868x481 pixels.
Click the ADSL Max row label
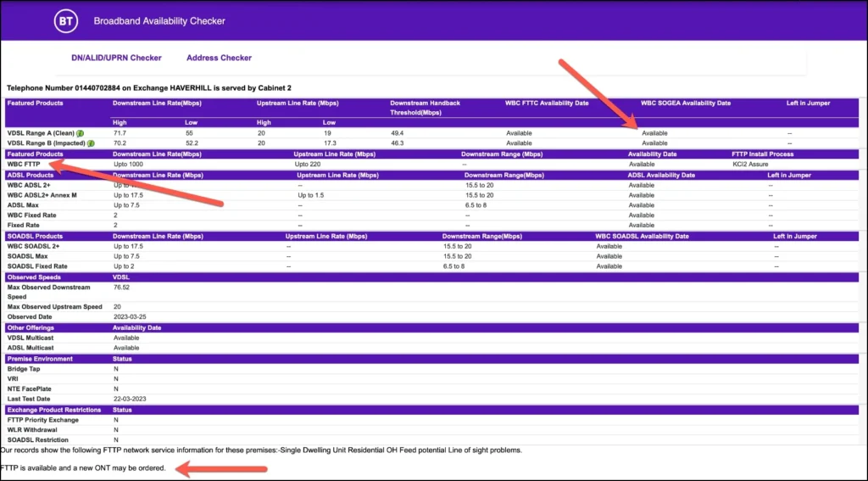pyautogui.click(x=23, y=205)
